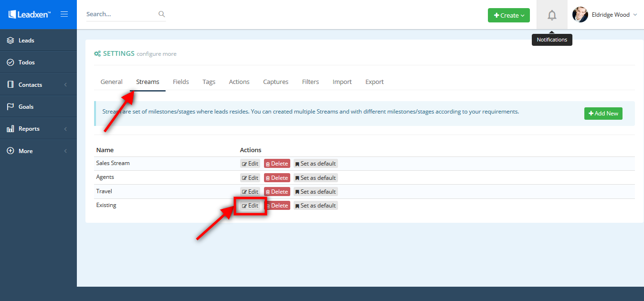Edit the Agents stream

click(250, 178)
